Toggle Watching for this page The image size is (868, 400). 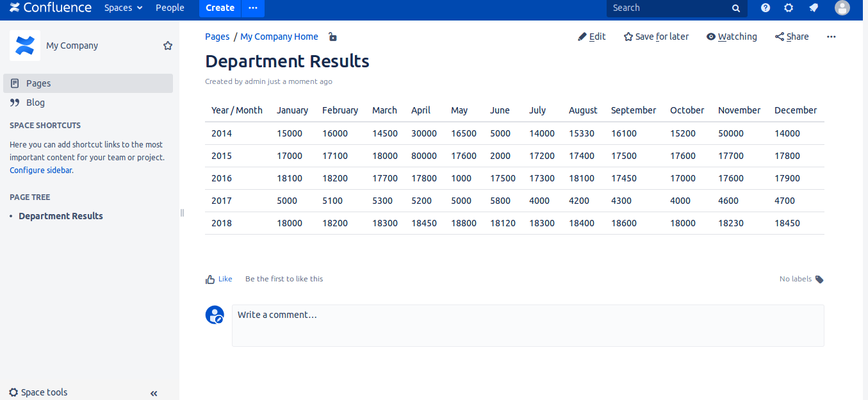click(732, 37)
